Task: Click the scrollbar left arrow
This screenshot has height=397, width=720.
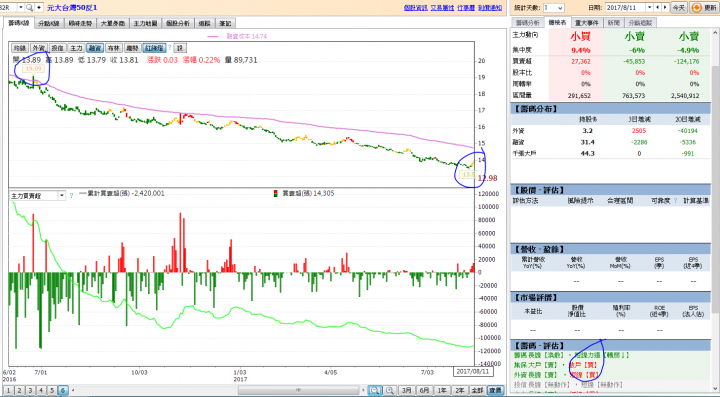Action: 73,391
